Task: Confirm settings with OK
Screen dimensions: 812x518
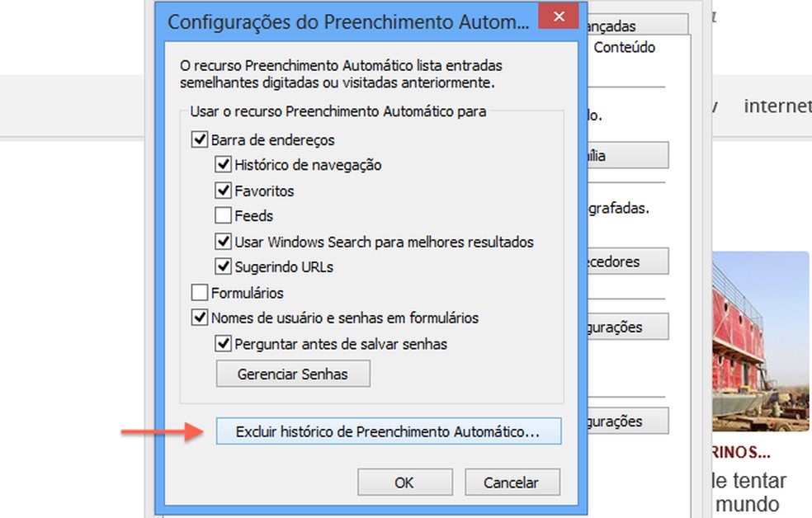Action: point(404,482)
